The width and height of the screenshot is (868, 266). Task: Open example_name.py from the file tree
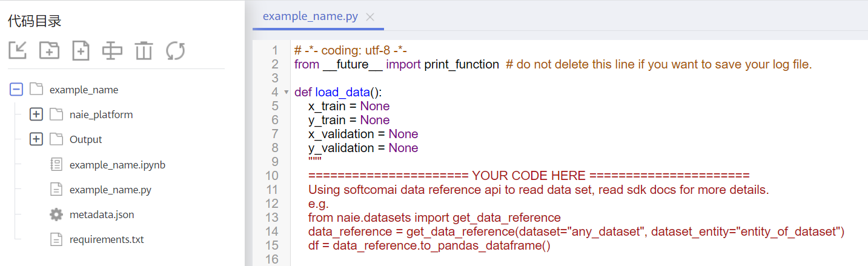[110, 190]
